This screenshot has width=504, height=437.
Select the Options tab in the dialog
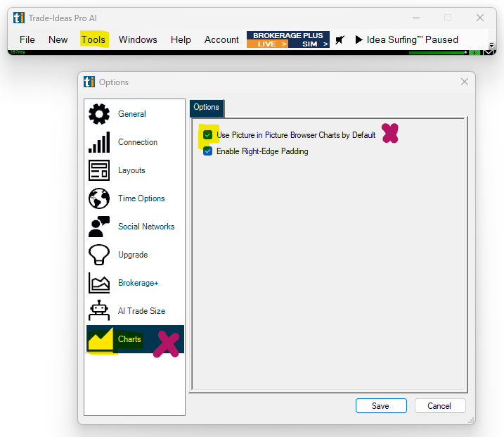click(x=207, y=108)
